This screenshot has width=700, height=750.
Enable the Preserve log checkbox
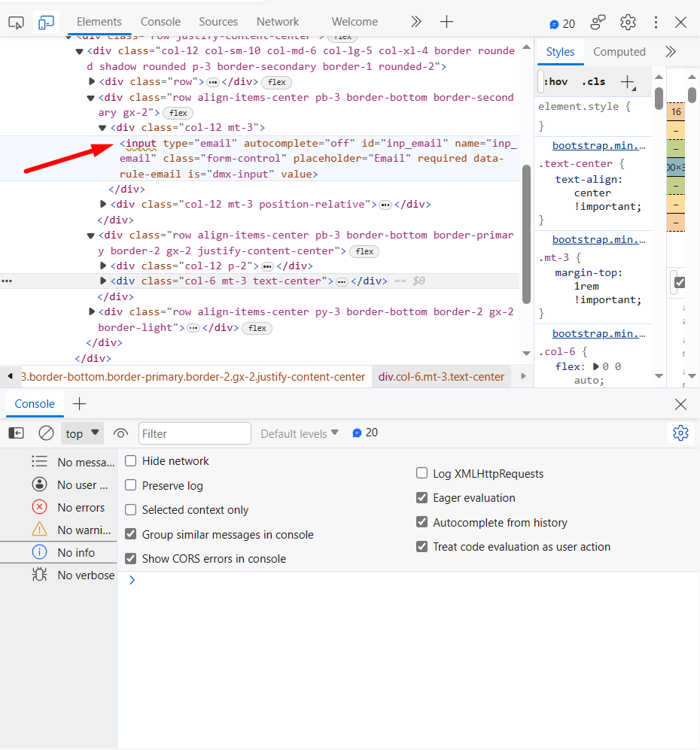pyautogui.click(x=131, y=486)
